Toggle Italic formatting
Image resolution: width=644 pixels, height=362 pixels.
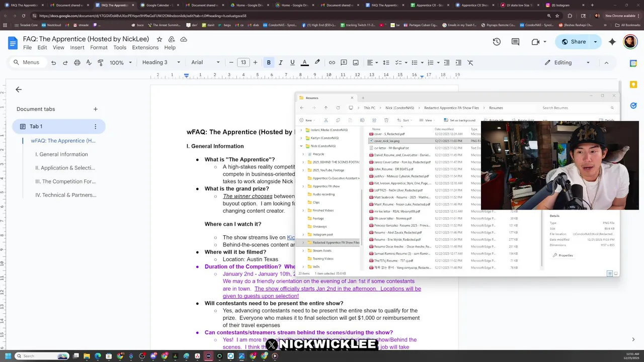click(281, 62)
